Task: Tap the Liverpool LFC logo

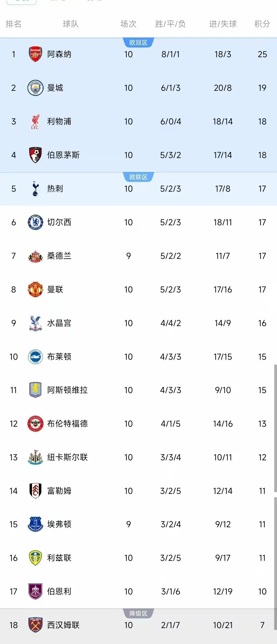Action: 35,121
